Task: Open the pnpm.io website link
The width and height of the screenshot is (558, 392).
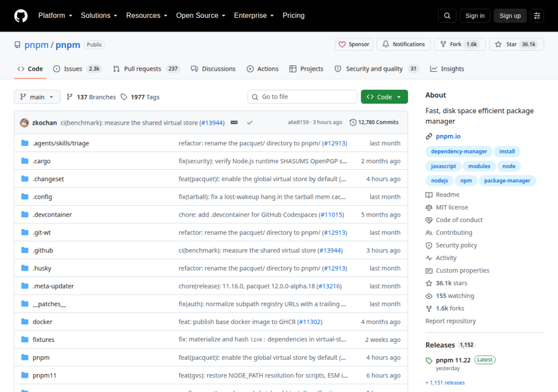Action: point(448,136)
